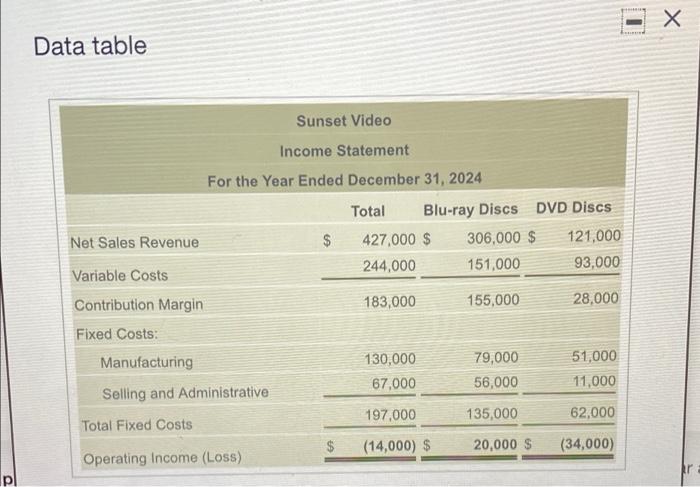700x487 pixels.
Task: Click the 'Blu-ray Discs' column header
Action: [471, 209]
